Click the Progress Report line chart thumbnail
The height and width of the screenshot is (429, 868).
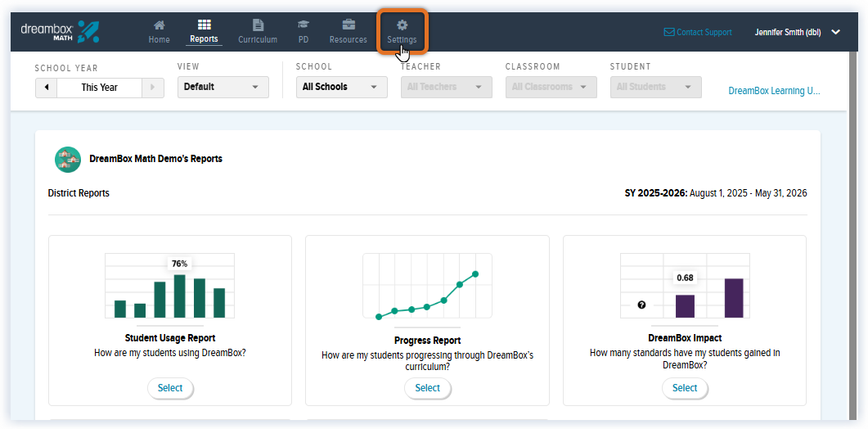pos(427,286)
